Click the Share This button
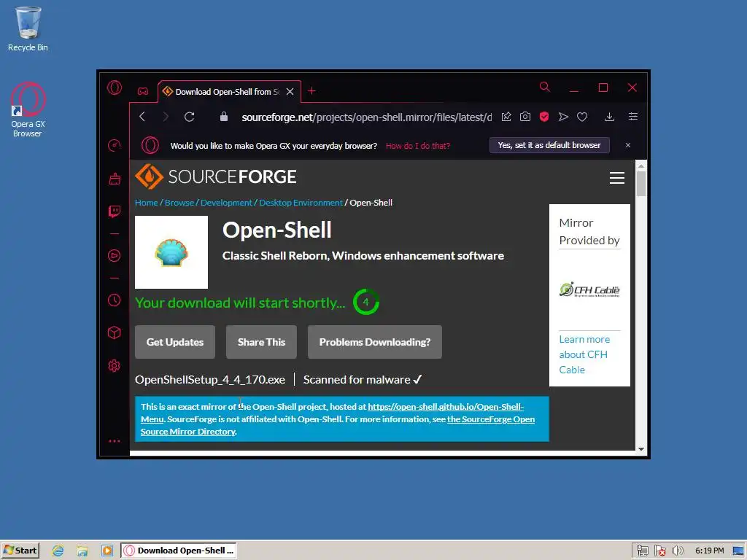The width and height of the screenshot is (747, 560). 261,342
